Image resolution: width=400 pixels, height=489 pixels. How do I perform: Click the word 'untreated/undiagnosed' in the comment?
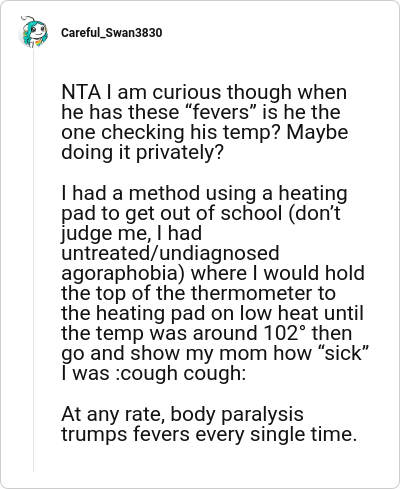(x=170, y=253)
